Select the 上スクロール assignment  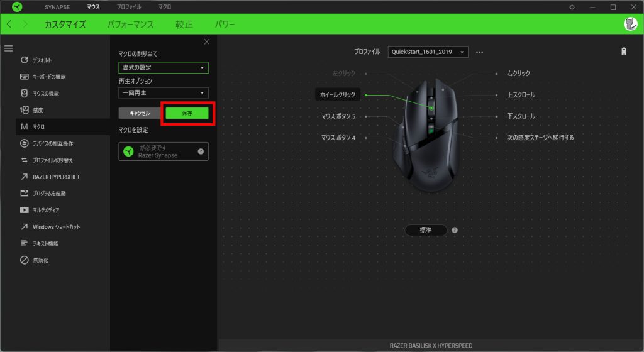point(521,95)
